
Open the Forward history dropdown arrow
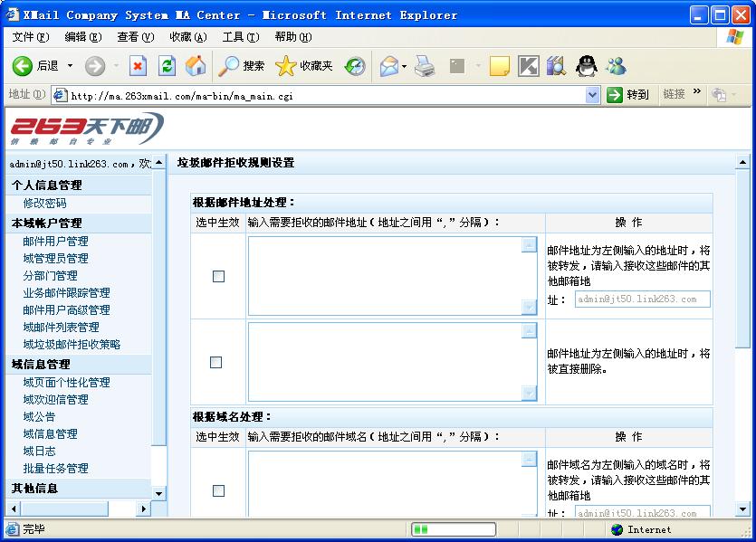tap(116, 65)
